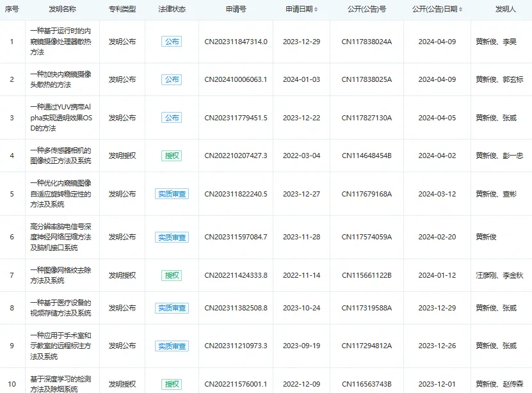Click the 实质审查 status tag in row 6

[x=172, y=237]
